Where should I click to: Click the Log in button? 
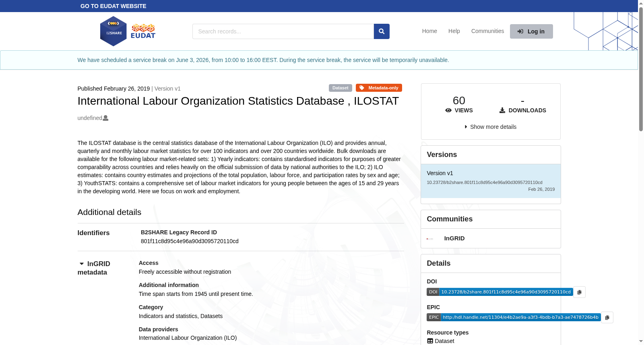(531, 31)
